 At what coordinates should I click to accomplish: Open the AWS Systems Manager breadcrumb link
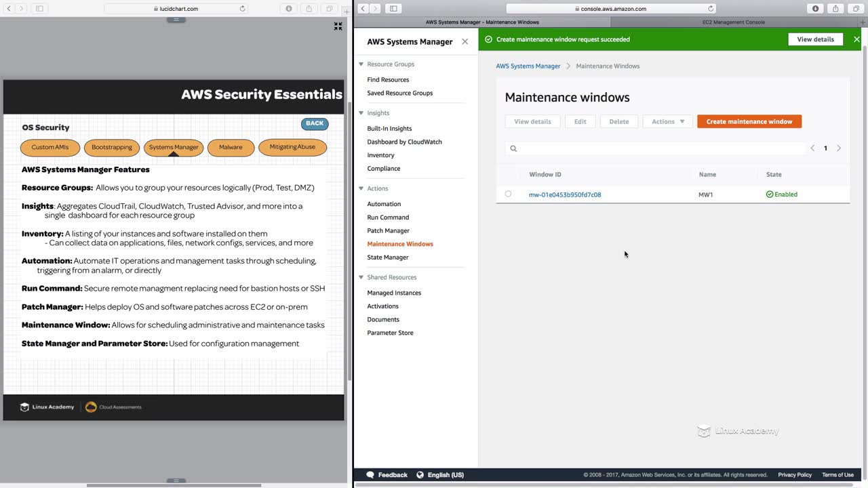528,66
